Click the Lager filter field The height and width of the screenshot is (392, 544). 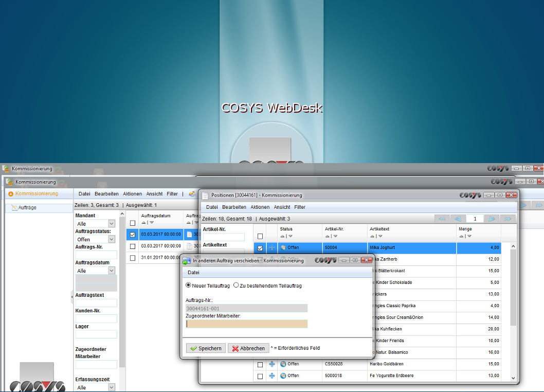coord(96,334)
